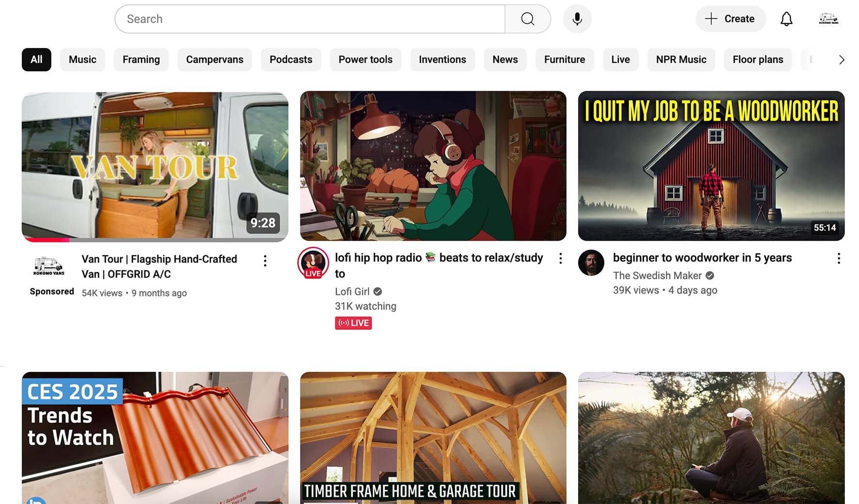Go to The Swedish Maker channel name

[x=657, y=276]
